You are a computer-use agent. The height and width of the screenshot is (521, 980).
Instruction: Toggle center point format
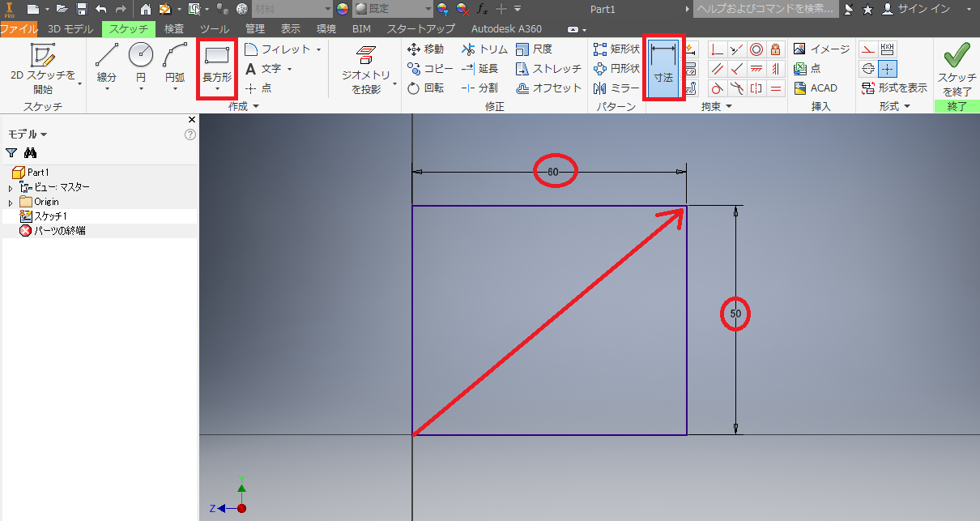coord(888,69)
